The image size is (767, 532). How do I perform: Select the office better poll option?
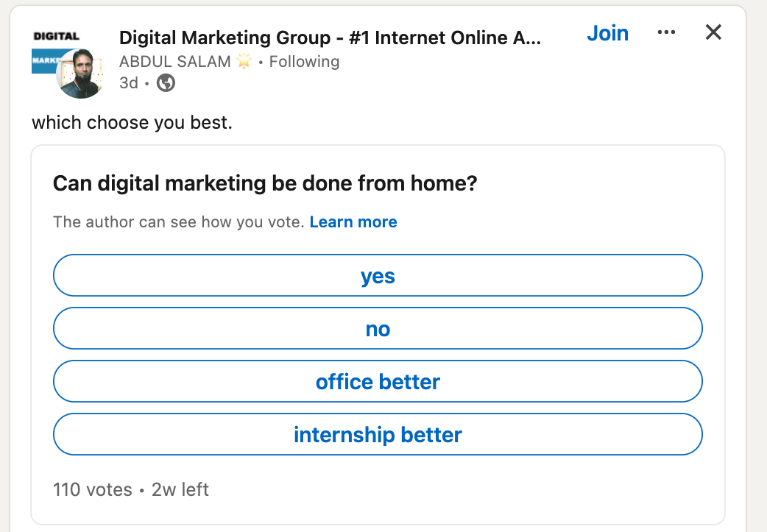coord(378,381)
